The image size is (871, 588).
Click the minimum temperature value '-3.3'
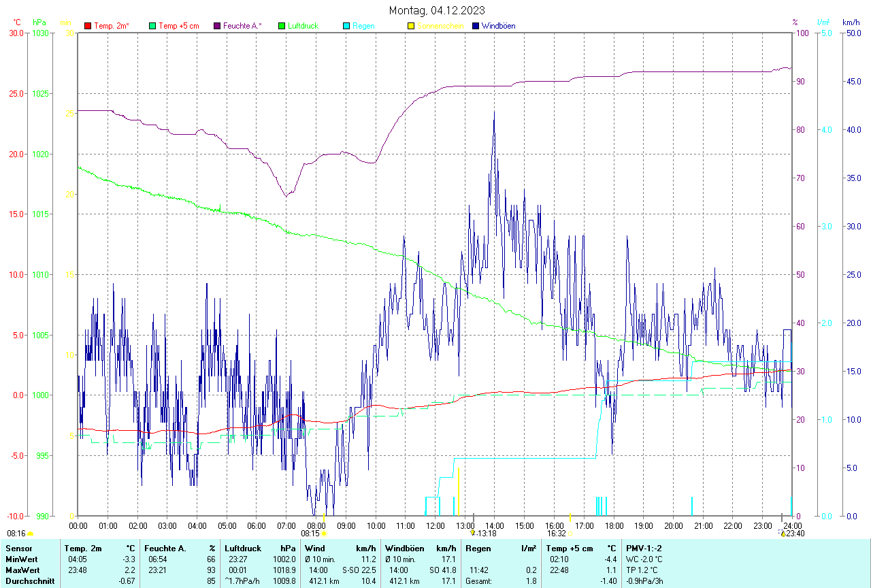pyautogui.click(x=129, y=559)
